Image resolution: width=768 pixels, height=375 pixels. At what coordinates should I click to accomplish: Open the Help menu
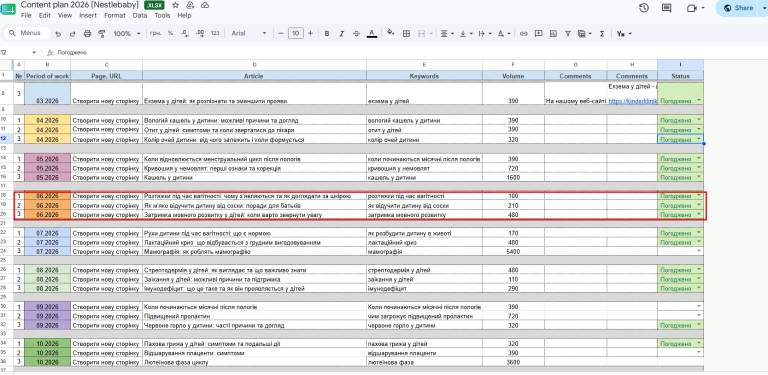184,16
